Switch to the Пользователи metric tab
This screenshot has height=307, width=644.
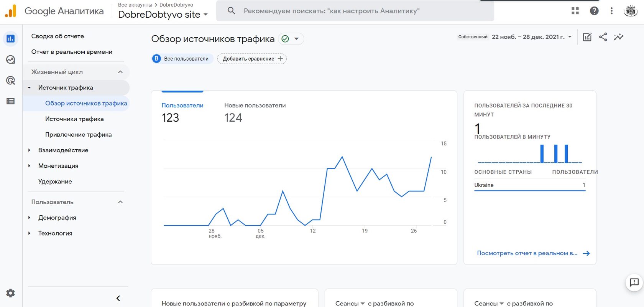pyautogui.click(x=182, y=106)
